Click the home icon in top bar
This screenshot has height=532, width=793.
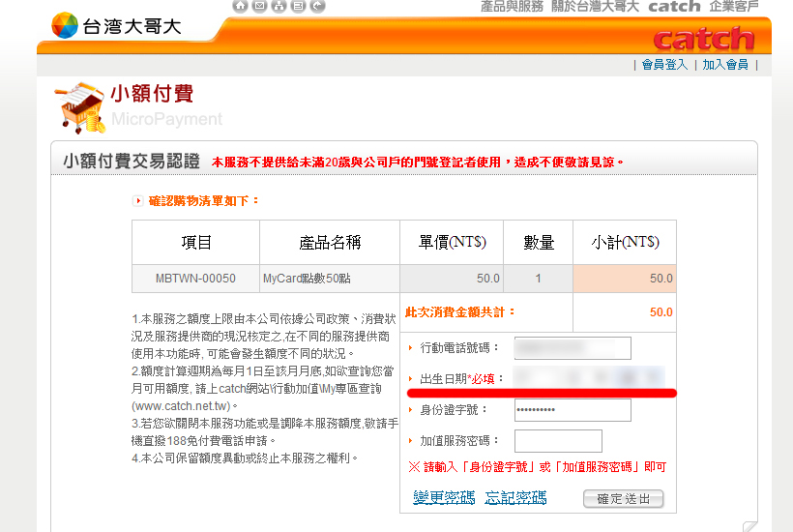coord(241,6)
